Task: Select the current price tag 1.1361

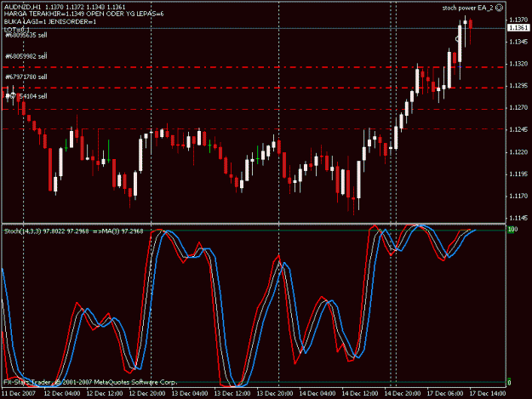Action: click(x=518, y=28)
